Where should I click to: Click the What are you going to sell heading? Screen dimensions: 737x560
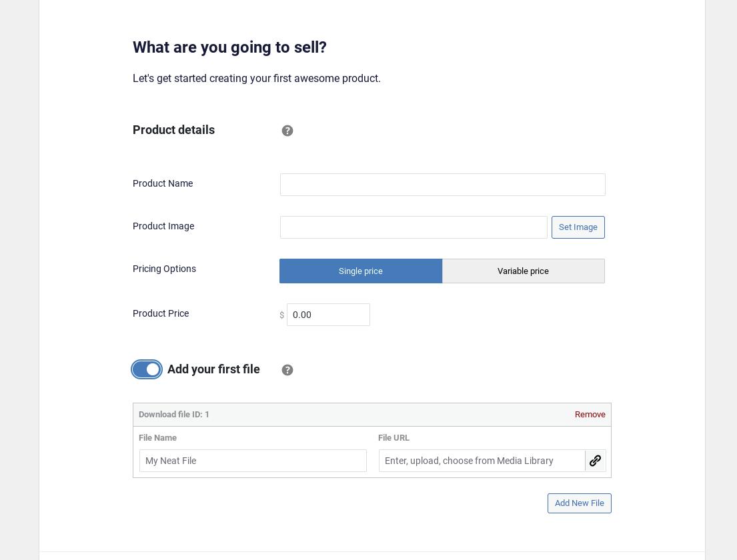[229, 47]
